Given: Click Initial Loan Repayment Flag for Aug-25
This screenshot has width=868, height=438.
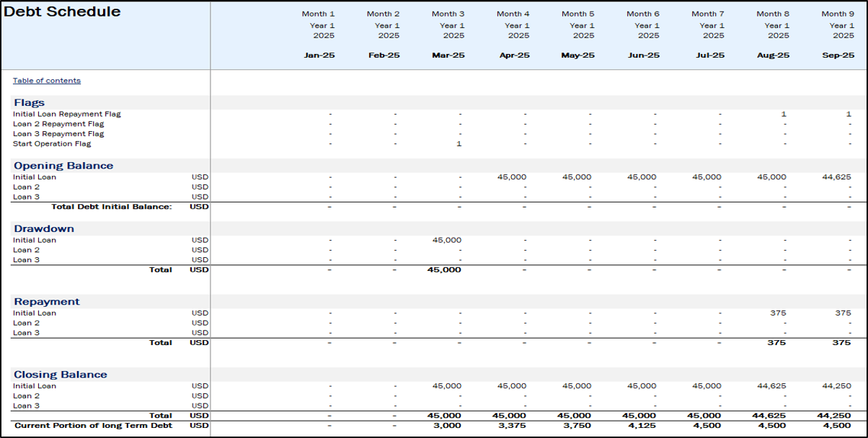Looking at the screenshot, I should [x=783, y=115].
